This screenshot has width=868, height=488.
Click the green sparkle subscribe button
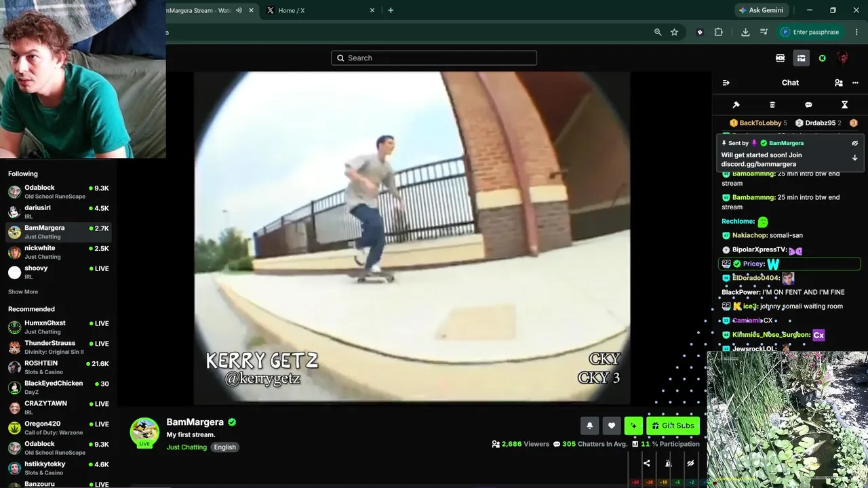[x=633, y=426]
